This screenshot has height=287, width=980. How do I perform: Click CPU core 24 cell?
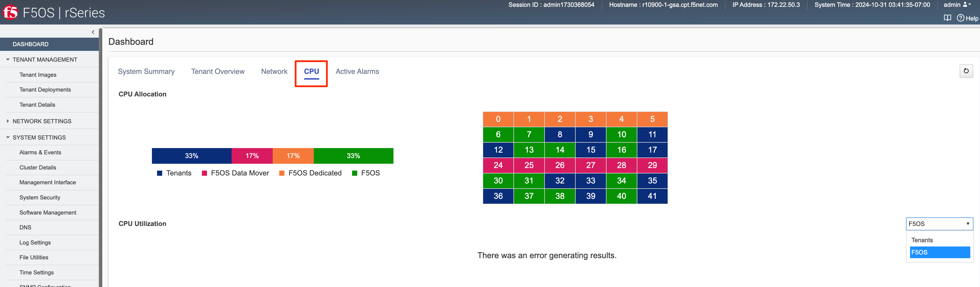[x=498, y=165]
